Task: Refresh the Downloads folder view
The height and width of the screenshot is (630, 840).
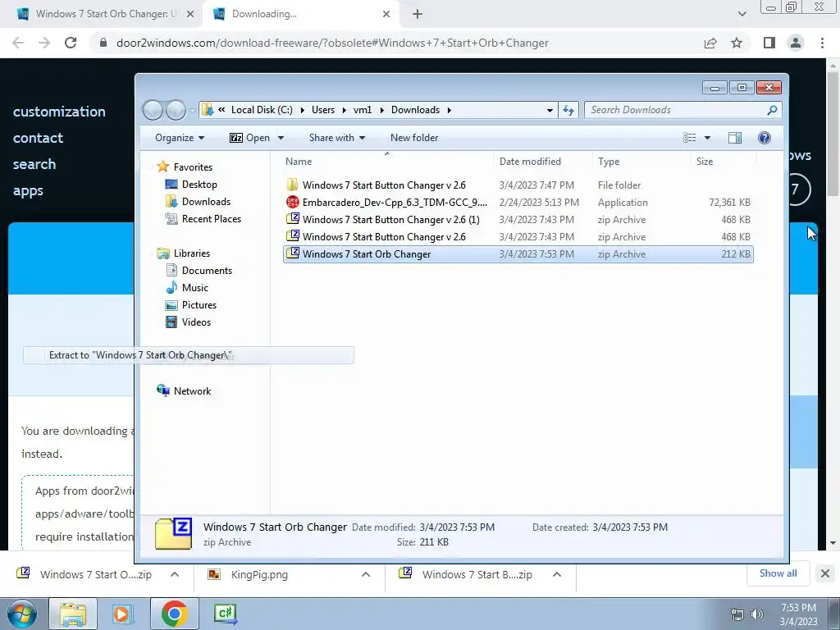Action: (568, 111)
